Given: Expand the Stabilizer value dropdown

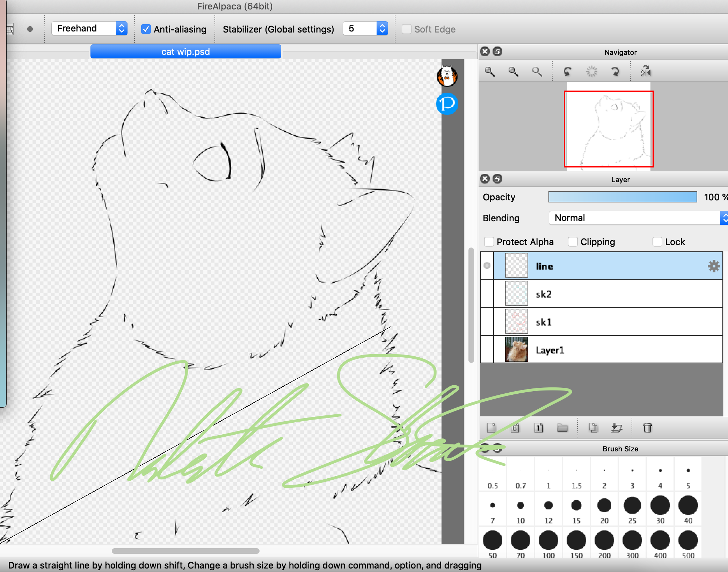Looking at the screenshot, I should [x=382, y=28].
